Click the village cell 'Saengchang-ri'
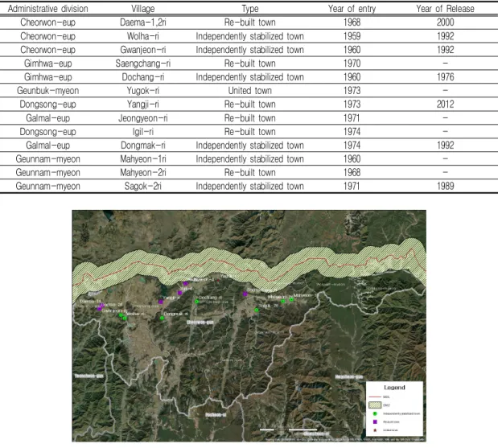Viewport: 498px width, 448px height. (143, 64)
